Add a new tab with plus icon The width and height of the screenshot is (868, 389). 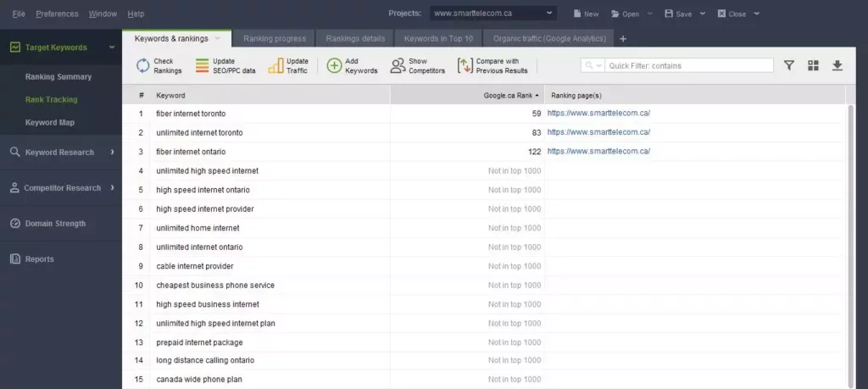tap(623, 39)
